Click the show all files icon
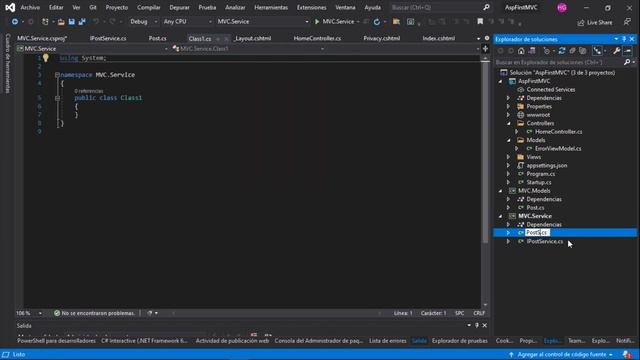This screenshot has height=360, width=640. [x=583, y=51]
